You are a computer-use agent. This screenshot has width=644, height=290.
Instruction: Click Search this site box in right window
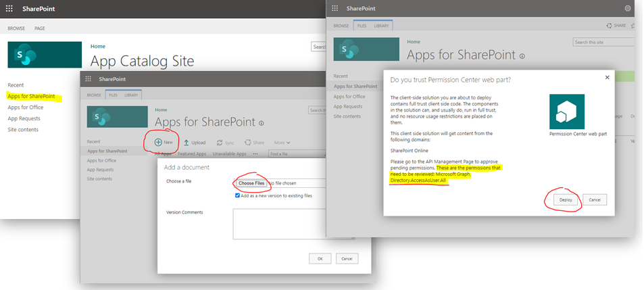point(604,42)
